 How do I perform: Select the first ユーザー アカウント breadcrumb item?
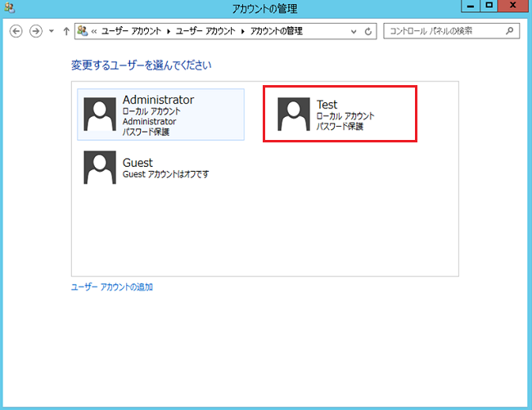click(x=132, y=31)
